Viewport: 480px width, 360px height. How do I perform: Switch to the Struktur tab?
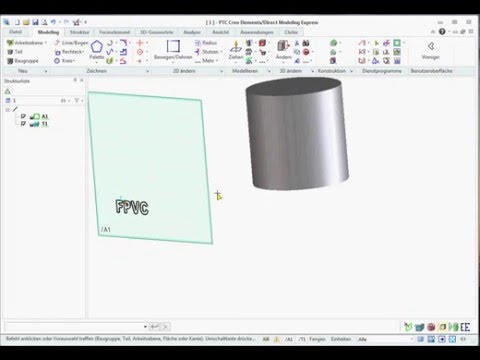(79, 32)
